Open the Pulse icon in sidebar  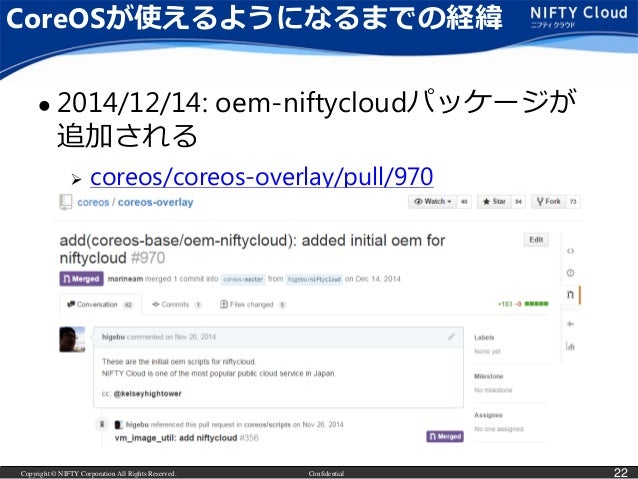[570, 324]
